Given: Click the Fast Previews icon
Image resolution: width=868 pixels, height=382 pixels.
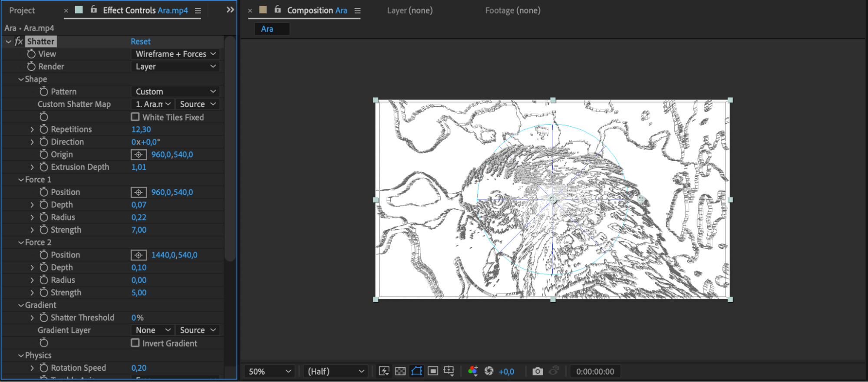Looking at the screenshot, I should [x=384, y=371].
